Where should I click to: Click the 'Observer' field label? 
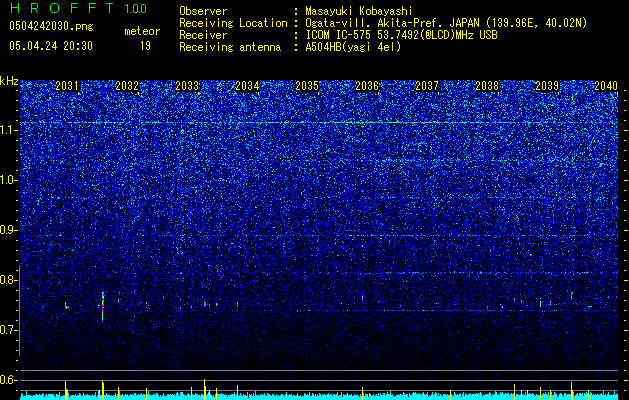(203, 11)
